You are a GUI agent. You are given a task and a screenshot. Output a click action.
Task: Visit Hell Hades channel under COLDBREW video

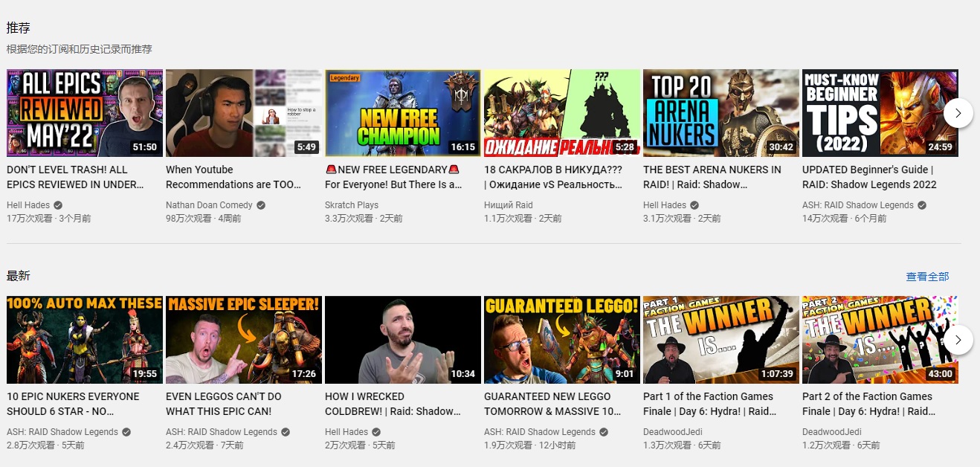pos(346,432)
